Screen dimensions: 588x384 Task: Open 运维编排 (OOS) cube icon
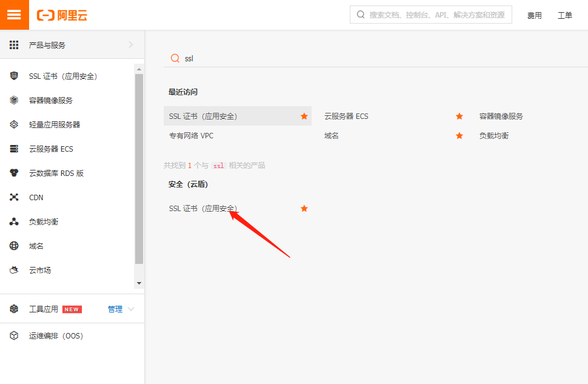tap(14, 335)
